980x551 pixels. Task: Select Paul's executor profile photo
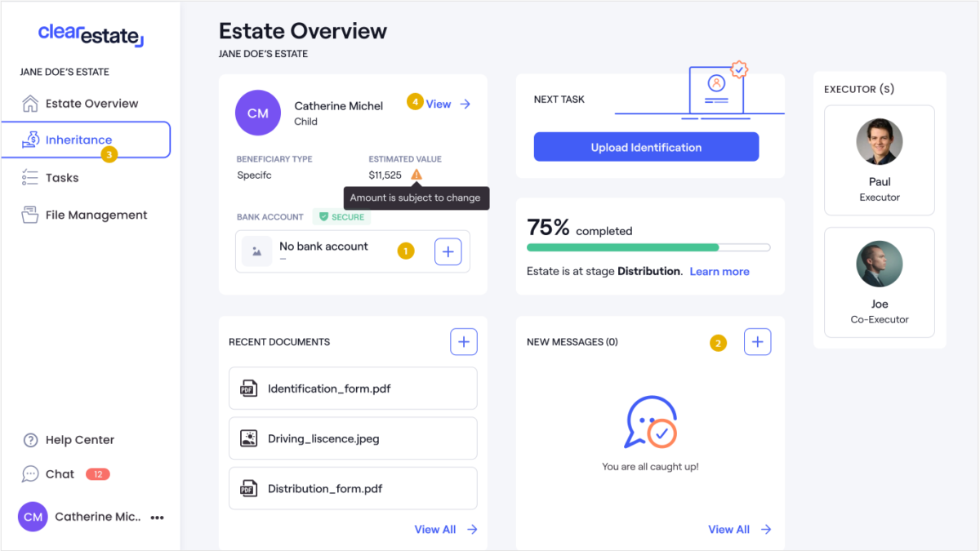tap(879, 142)
